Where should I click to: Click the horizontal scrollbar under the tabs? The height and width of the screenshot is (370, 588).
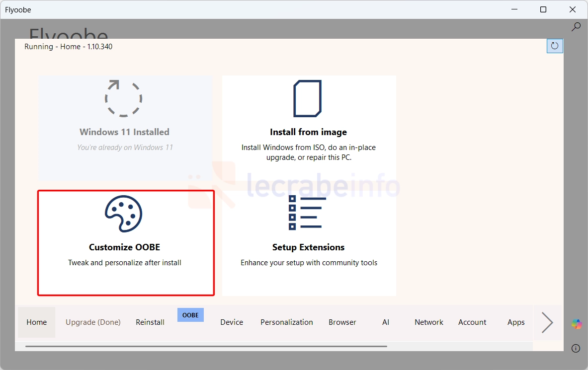[x=206, y=346]
